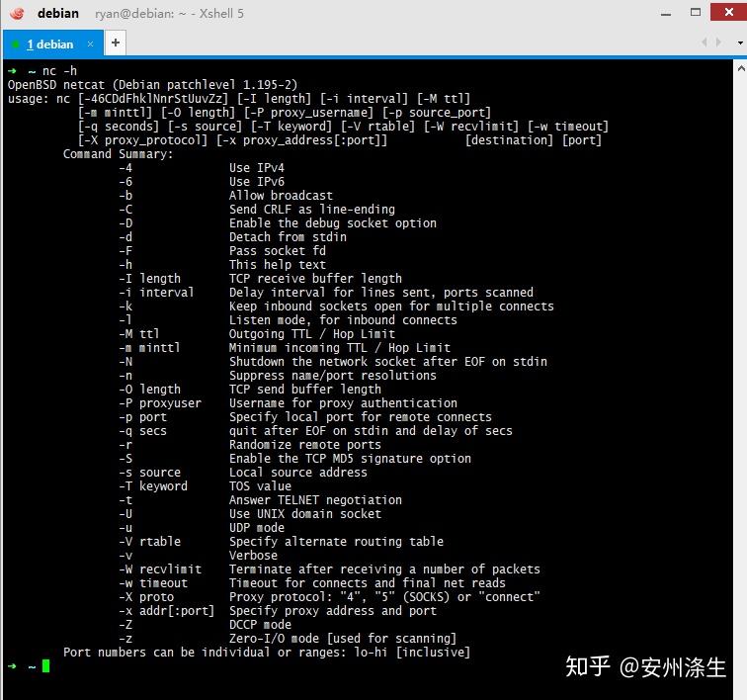Click 'UDP mode' text

pyautogui.click(x=257, y=527)
